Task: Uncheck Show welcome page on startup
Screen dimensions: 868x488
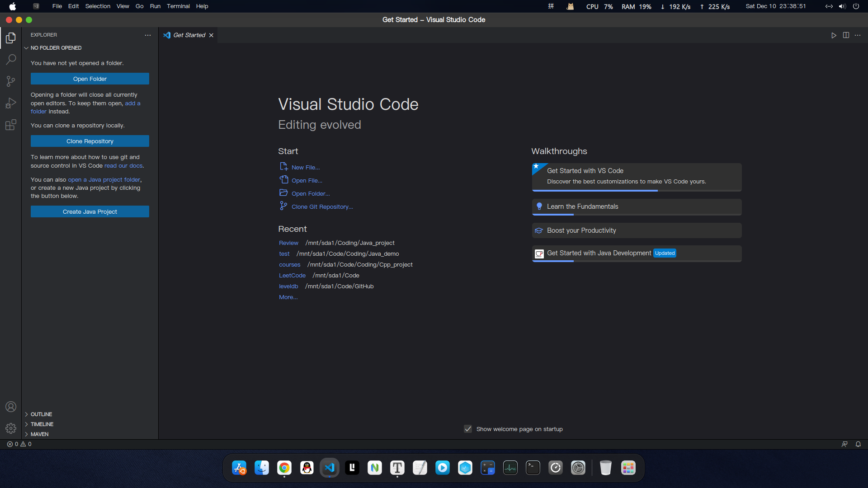Action: point(468,429)
